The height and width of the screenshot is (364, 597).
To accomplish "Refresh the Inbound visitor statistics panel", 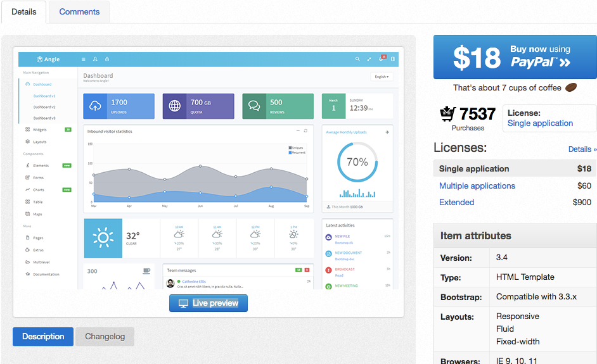I will click(x=305, y=131).
